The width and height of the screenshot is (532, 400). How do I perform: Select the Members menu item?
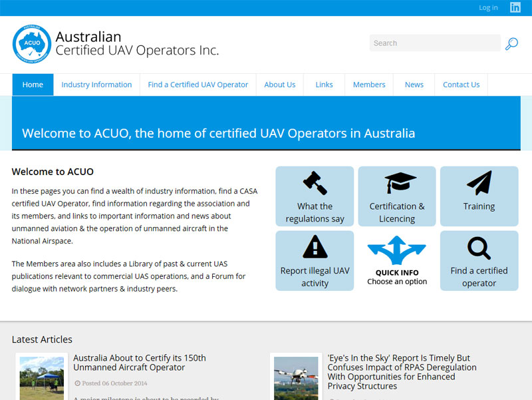pyautogui.click(x=369, y=85)
